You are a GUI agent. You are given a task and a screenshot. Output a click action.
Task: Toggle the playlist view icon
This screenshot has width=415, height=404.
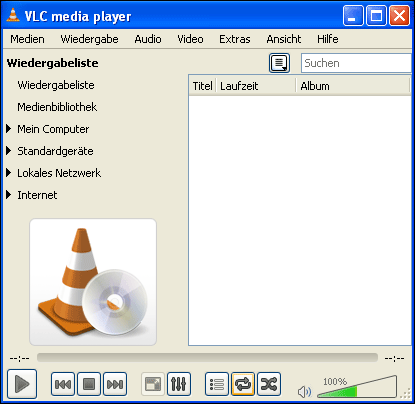217,384
